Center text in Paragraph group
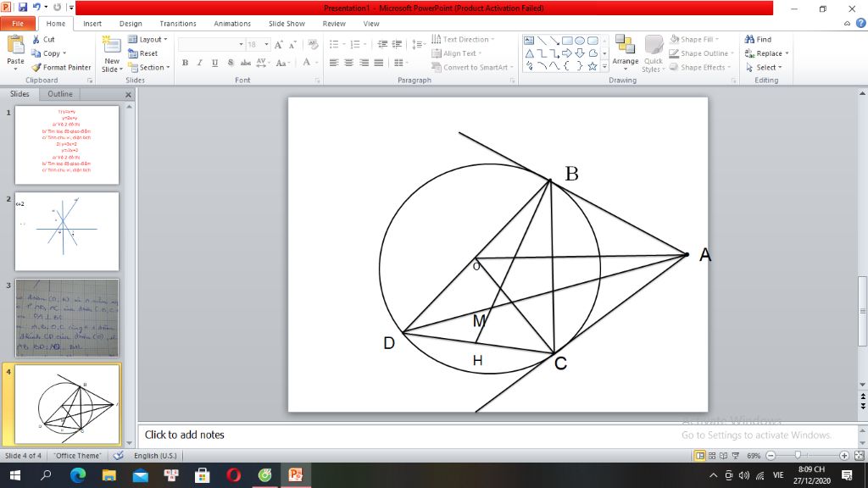868x488 pixels. 348,63
